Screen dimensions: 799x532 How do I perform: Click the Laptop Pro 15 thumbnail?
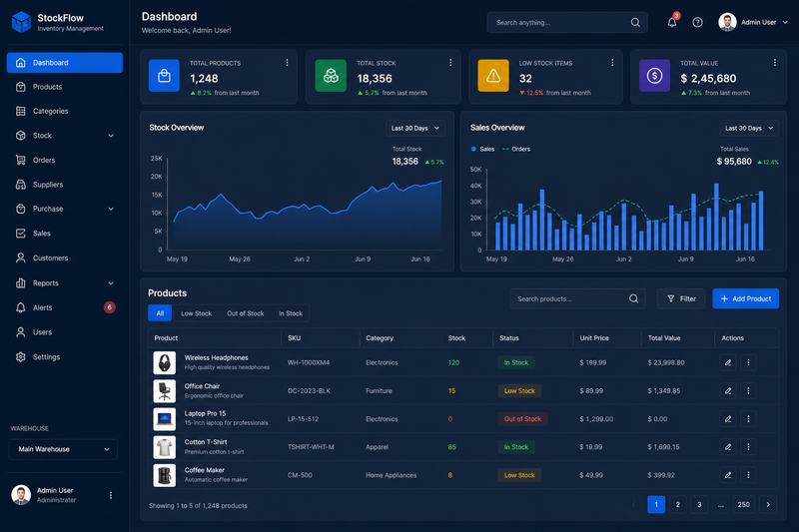pos(165,419)
